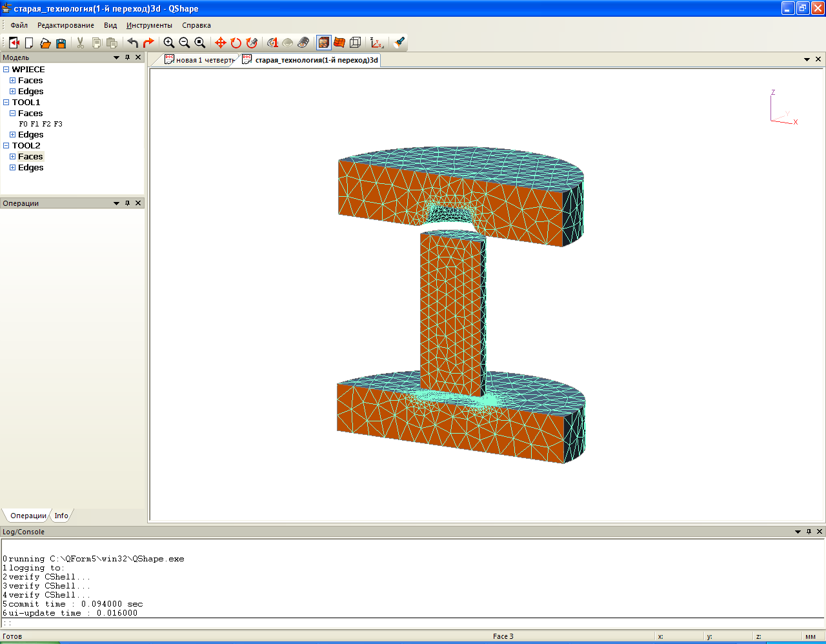Open the Инструменты menu
The width and height of the screenshot is (826, 644).
click(149, 25)
